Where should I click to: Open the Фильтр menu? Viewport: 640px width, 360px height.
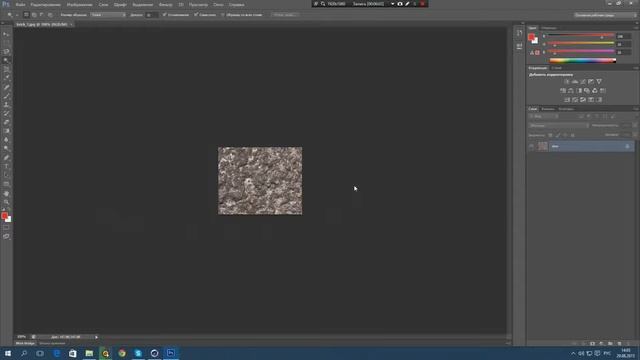click(165, 4)
